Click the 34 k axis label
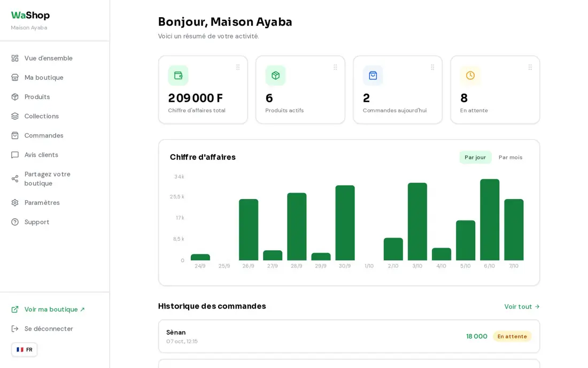 tap(179, 177)
